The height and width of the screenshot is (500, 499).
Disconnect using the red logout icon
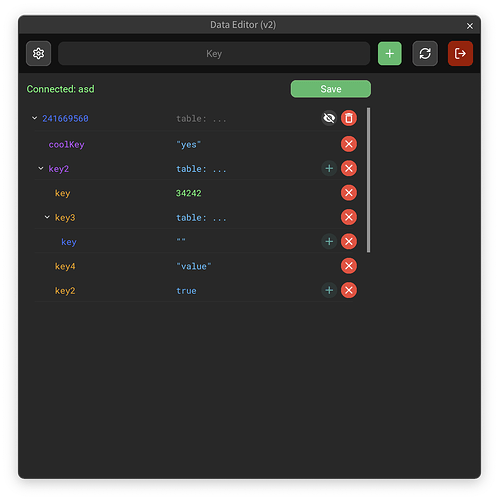tap(460, 53)
